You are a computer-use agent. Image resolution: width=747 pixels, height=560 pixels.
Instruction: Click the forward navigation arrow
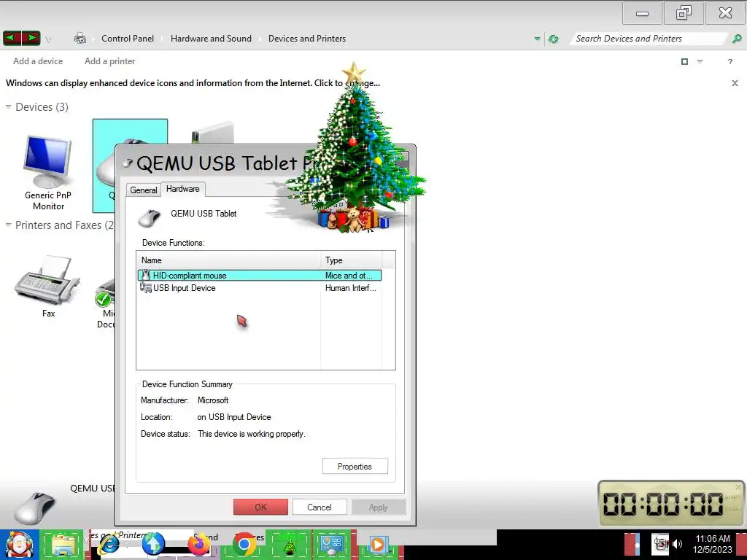pyautogui.click(x=31, y=38)
